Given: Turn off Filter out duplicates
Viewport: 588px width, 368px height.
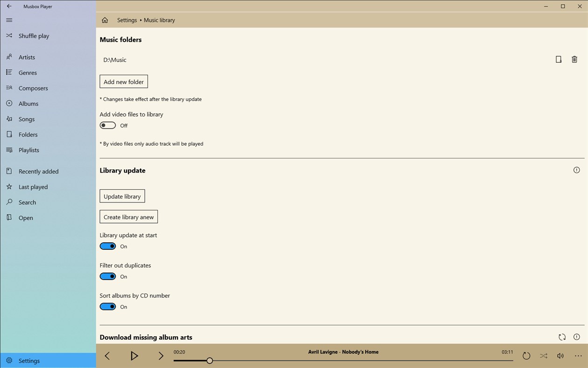Looking at the screenshot, I should click(x=107, y=276).
